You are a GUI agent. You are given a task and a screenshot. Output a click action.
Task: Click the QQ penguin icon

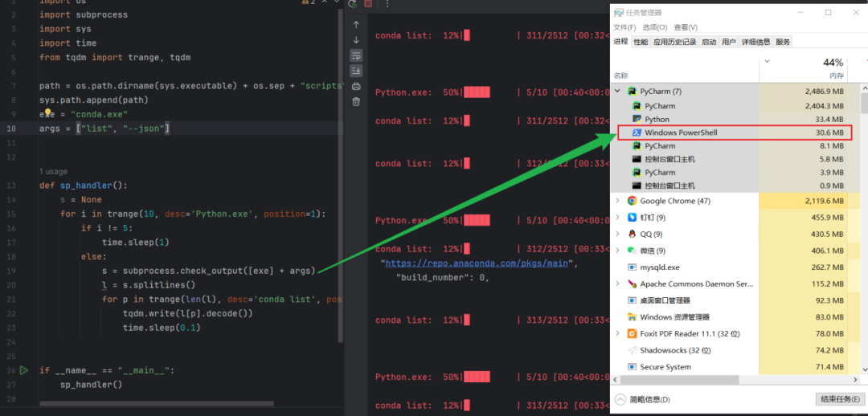632,234
